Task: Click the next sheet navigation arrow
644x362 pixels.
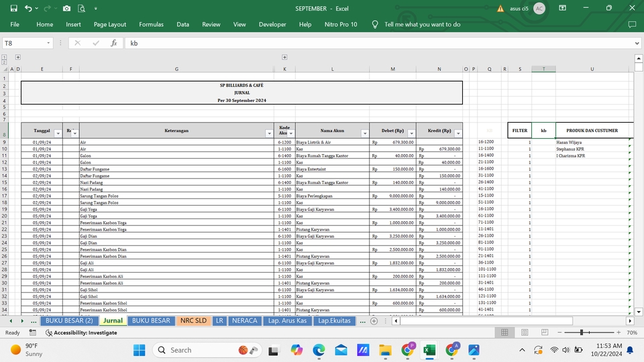Action: point(22,321)
